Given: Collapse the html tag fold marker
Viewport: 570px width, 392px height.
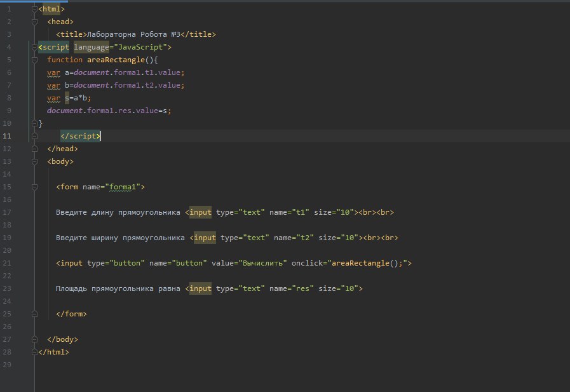Looking at the screenshot, I should tap(35, 9).
